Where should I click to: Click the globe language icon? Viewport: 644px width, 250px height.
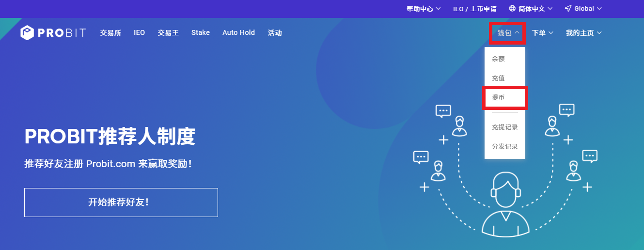click(513, 9)
